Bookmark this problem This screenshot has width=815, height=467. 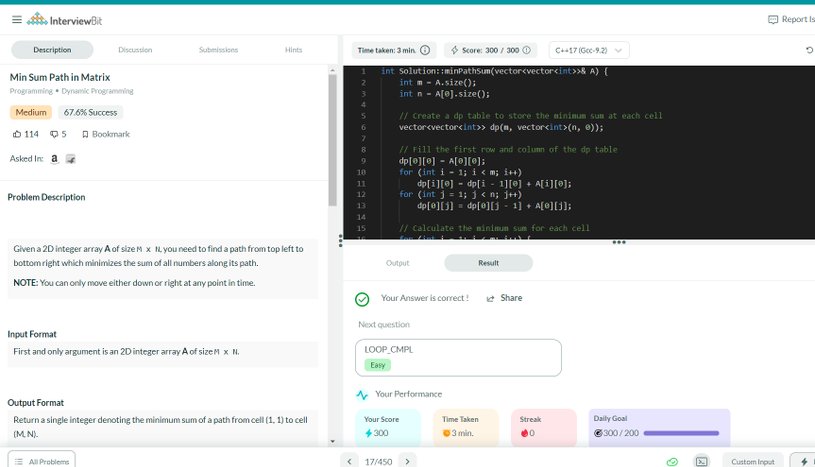tap(106, 134)
